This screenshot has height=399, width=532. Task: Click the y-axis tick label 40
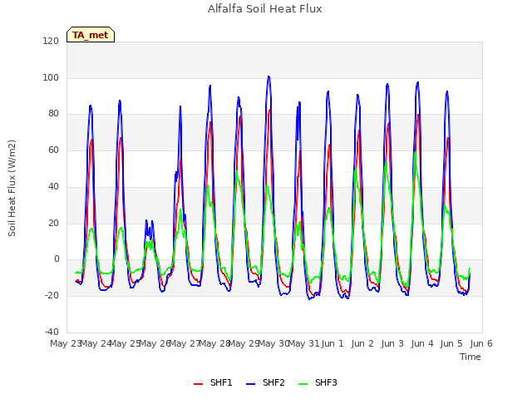53,186
